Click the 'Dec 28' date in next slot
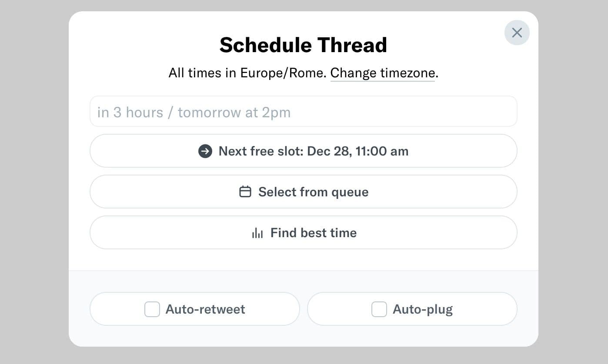608x364 pixels. click(327, 151)
